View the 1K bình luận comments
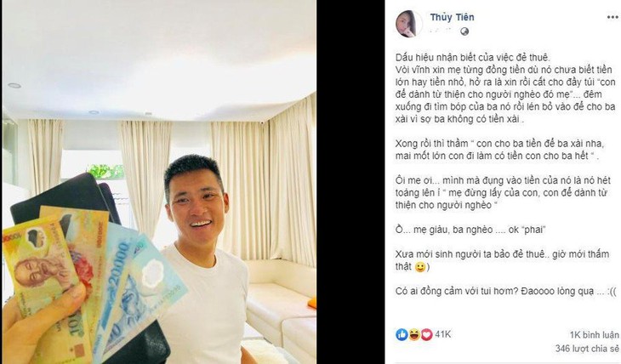This screenshot has height=364, width=621. [594, 335]
